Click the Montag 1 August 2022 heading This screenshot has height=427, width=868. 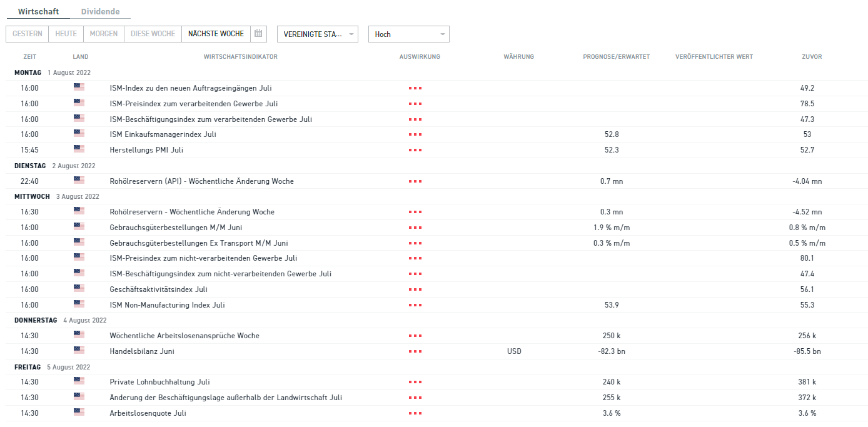point(53,73)
